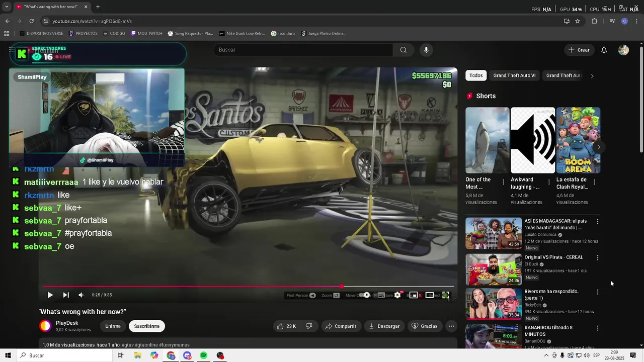
Task: Dislike the video
Action: pyautogui.click(x=309, y=326)
